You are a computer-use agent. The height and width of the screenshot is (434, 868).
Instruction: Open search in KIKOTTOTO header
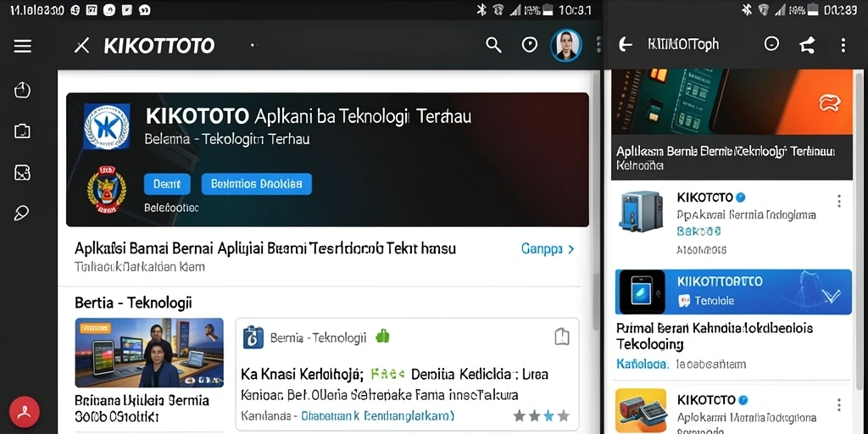pyautogui.click(x=493, y=45)
